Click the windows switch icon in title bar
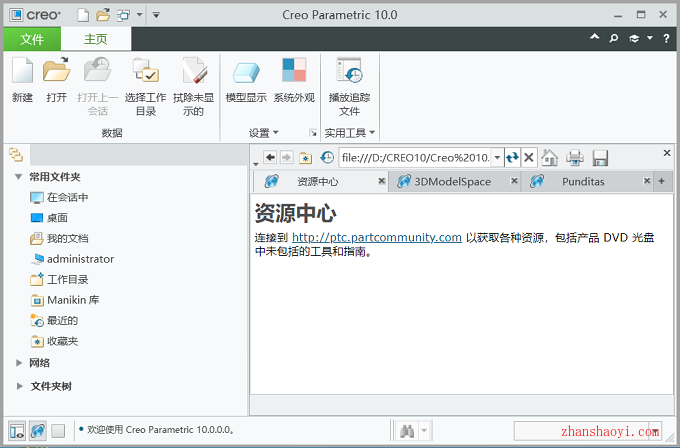The image size is (680, 448). click(124, 15)
